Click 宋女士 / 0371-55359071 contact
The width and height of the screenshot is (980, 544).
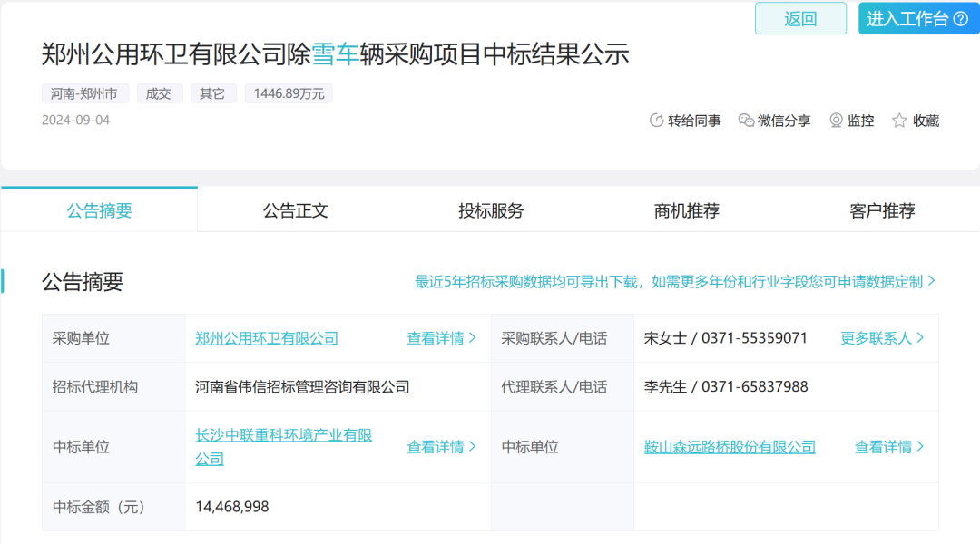tap(726, 338)
